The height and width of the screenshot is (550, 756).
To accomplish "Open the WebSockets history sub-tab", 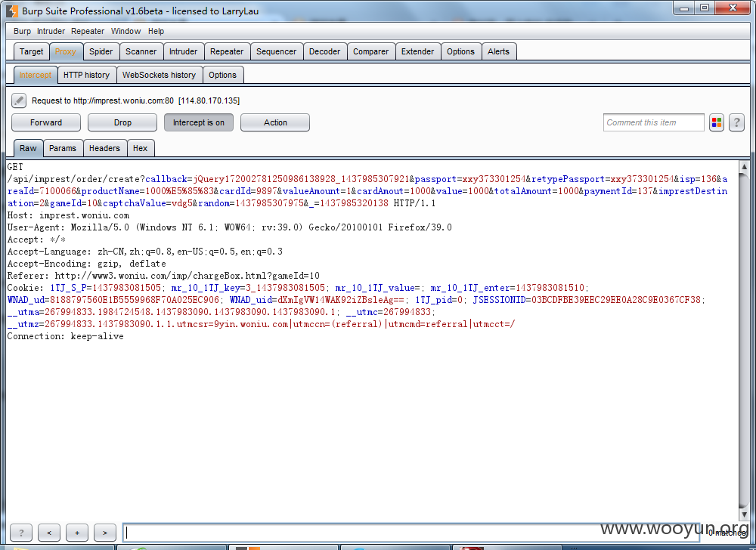I will [159, 75].
